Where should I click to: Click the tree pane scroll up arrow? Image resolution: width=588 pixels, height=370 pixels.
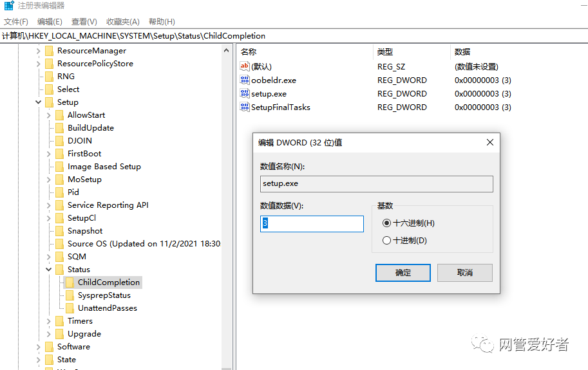(x=226, y=50)
